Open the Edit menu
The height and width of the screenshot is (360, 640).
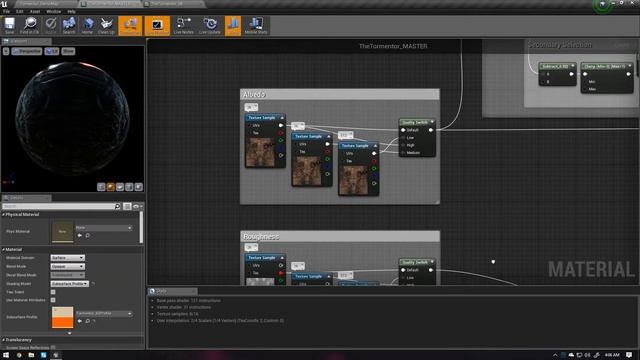(19, 11)
